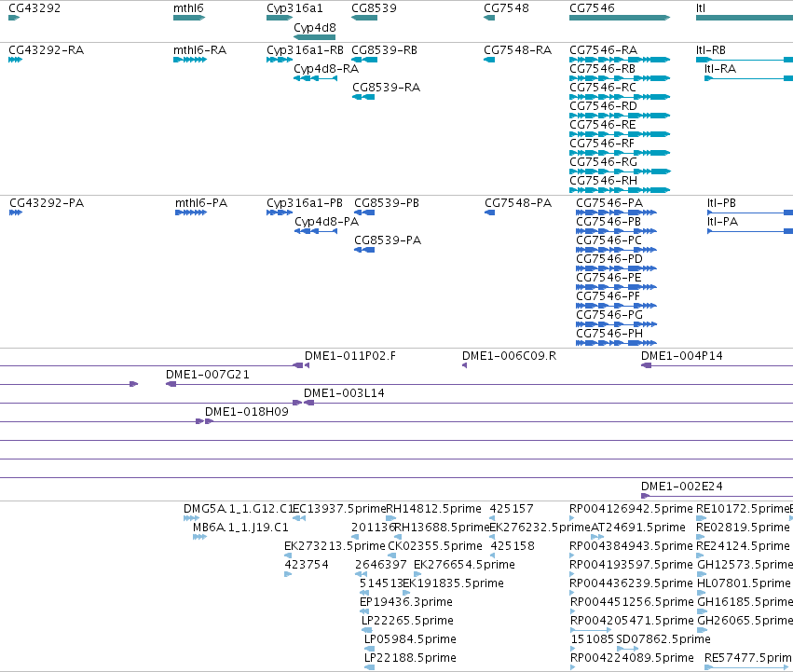
Task: Click transcript Cyp4d8-RA
Action: tap(315, 78)
